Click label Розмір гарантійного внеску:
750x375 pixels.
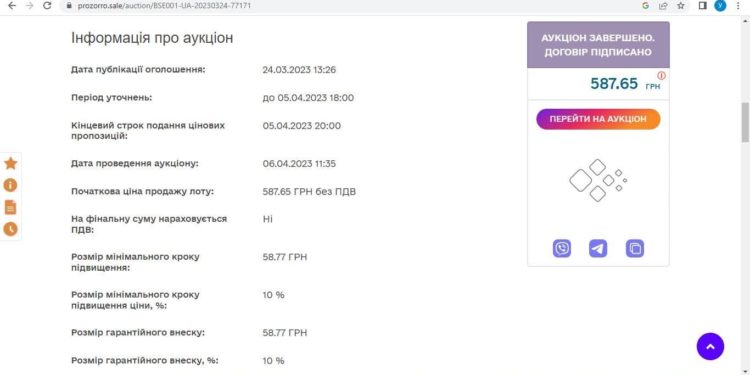pos(138,332)
